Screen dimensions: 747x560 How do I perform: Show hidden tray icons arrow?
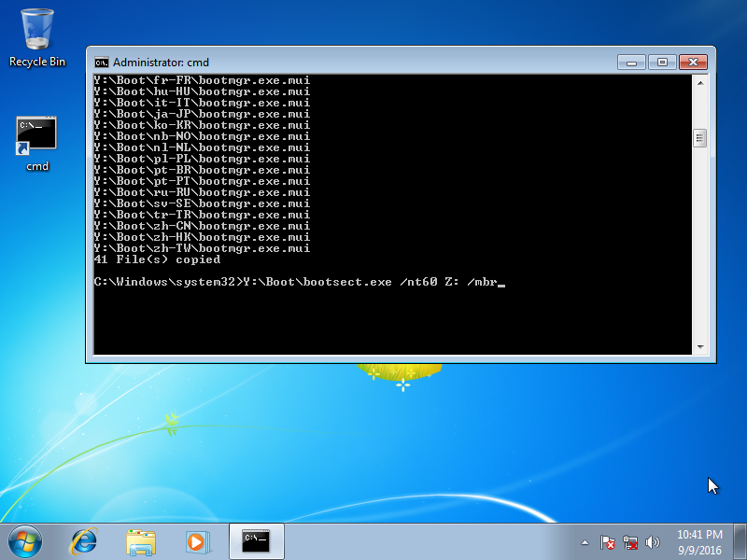pos(585,542)
